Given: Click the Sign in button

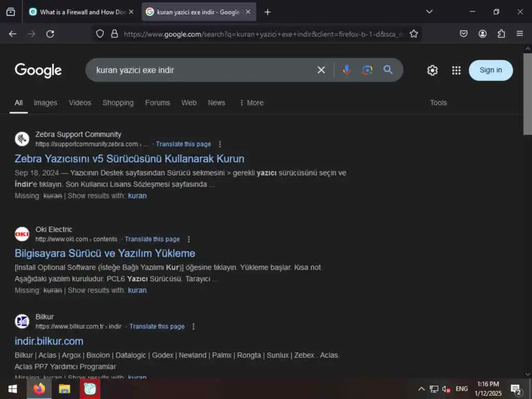Looking at the screenshot, I should coord(490,70).
